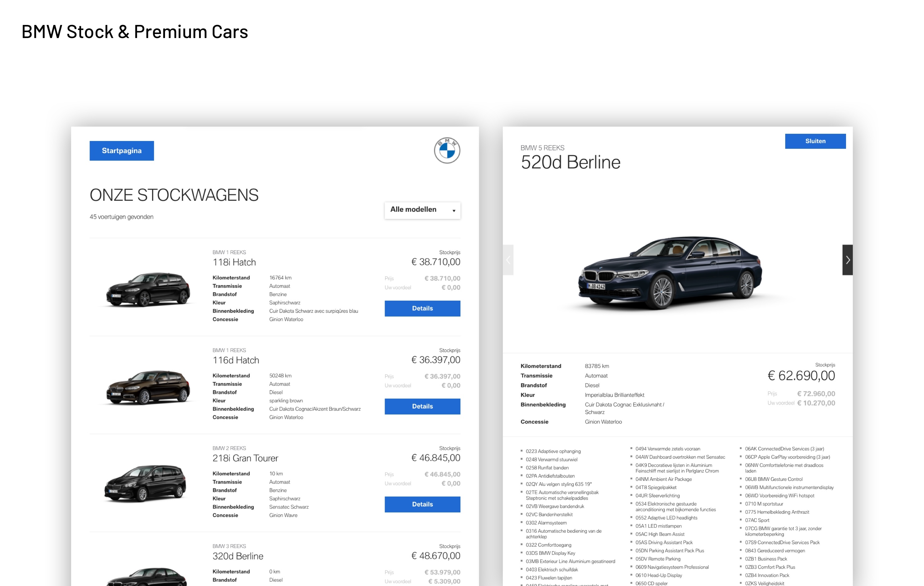Screen dimensions: 924x586
Task: Click 'Cuir Dakota Cognac/Akzent Braun/Schwarz' text
Action: coord(315,409)
